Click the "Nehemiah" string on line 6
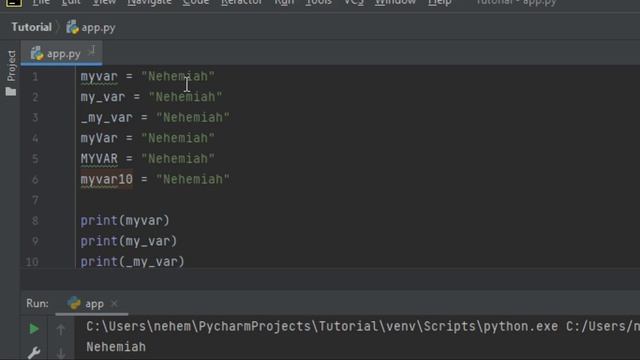This screenshot has width=640, height=360. pos(193,179)
